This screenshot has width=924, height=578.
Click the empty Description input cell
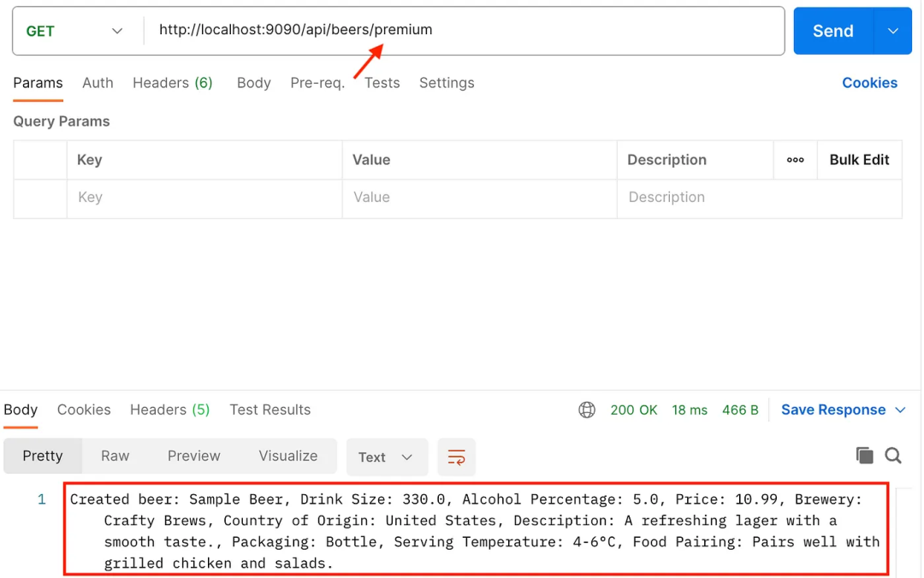tap(760, 198)
